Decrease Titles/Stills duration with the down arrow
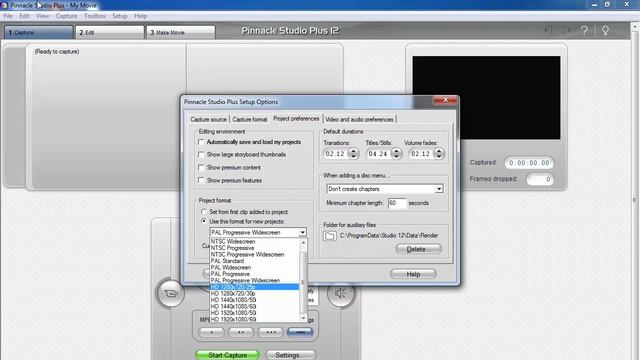Screen dimensions: 640x360 [396, 157]
